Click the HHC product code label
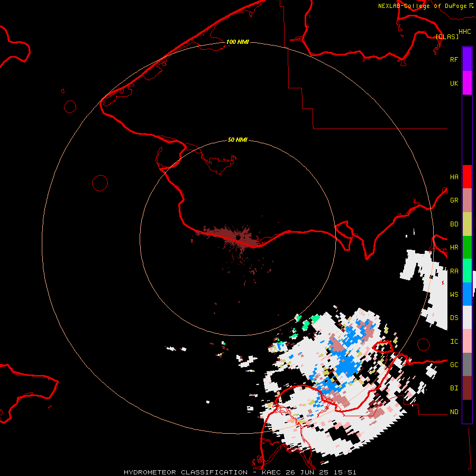Image resolution: width=476 pixels, height=476 pixels. [465, 32]
